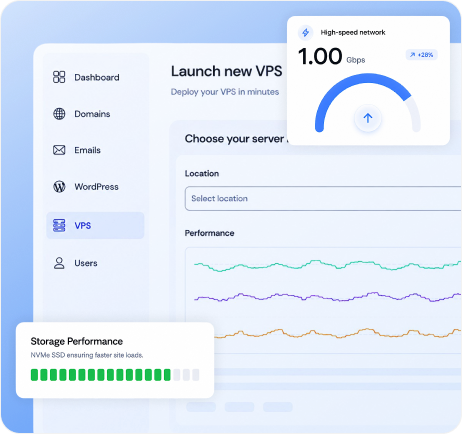Click the Users person icon
The width and height of the screenshot is (462, 434).
tap(59, 263)
